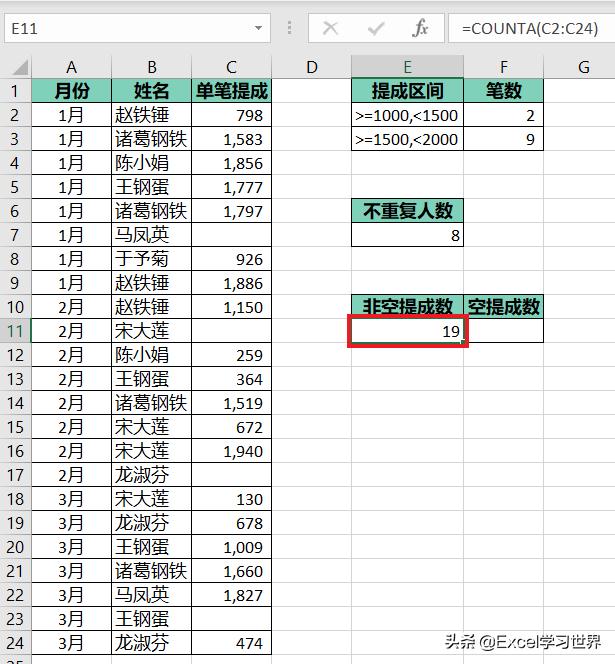This screenshot has width=615, height=664.
Task: Click the cell with value 130
Action: click(x=231, y=498)
